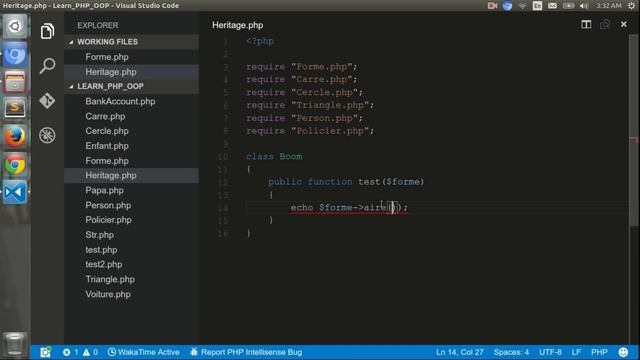Close the Heritage.php editor

624,24
